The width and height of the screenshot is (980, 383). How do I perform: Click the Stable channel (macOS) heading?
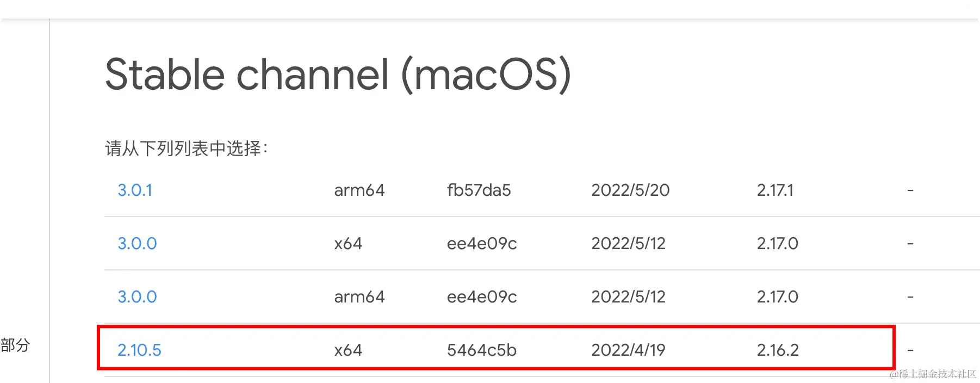click(x=338, y=75)
